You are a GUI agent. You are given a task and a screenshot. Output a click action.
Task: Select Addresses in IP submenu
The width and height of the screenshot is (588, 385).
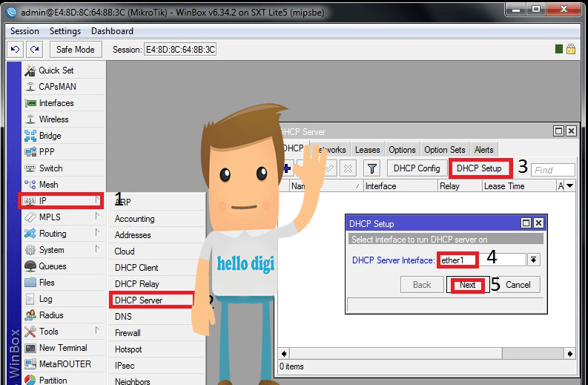[x=157, y=235]
